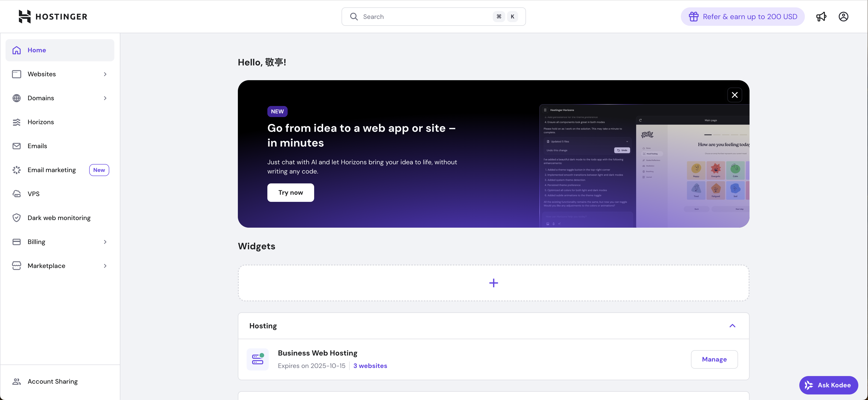Focus the Search input field
This screenshot has height=400, width=868.
coord(433,17)
